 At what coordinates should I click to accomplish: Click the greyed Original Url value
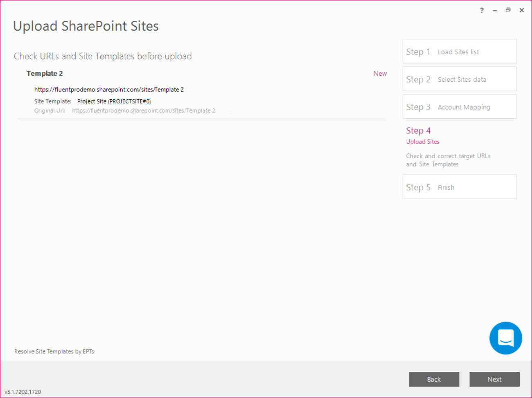click(144, 110)
